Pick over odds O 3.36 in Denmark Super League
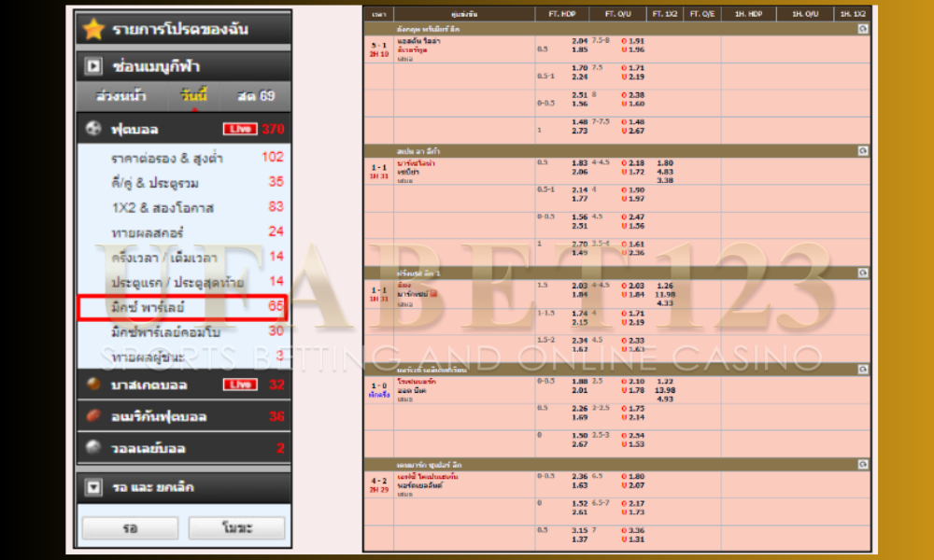 click(632, 530)
